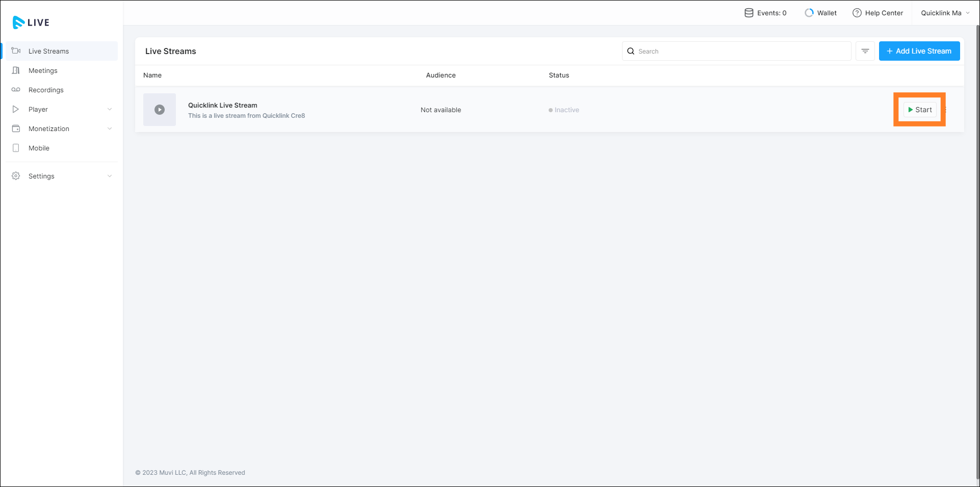
Task: Click the Recordings voicemail icon
Action: click(x=16, y=90)
